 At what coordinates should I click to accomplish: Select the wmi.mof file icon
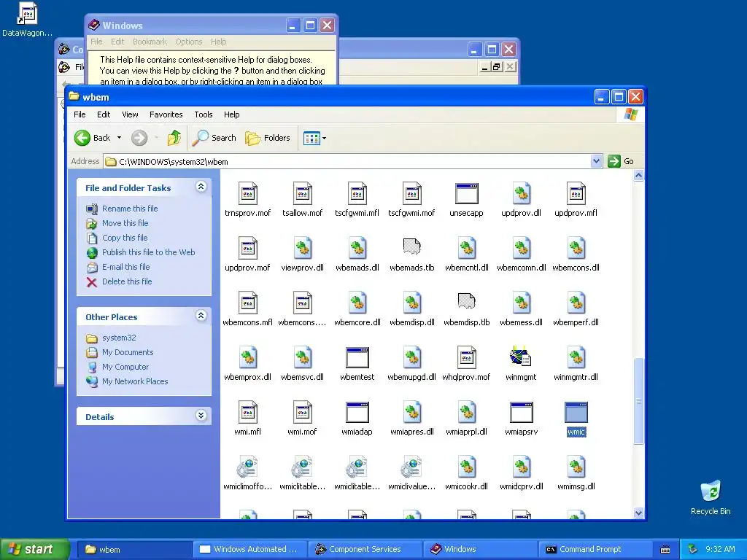point(303,413)
